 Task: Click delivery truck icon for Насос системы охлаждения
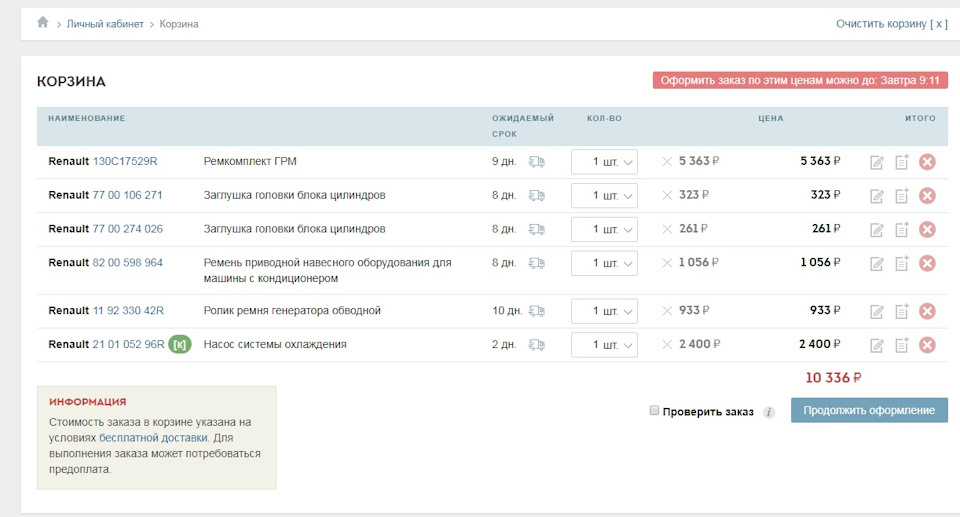(x=537, y=345)
